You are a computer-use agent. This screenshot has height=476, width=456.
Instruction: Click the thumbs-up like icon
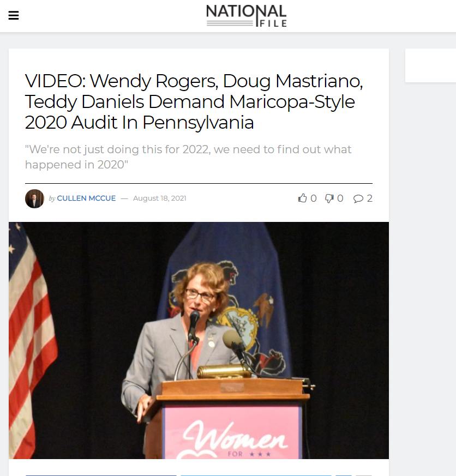coord(302,198)
